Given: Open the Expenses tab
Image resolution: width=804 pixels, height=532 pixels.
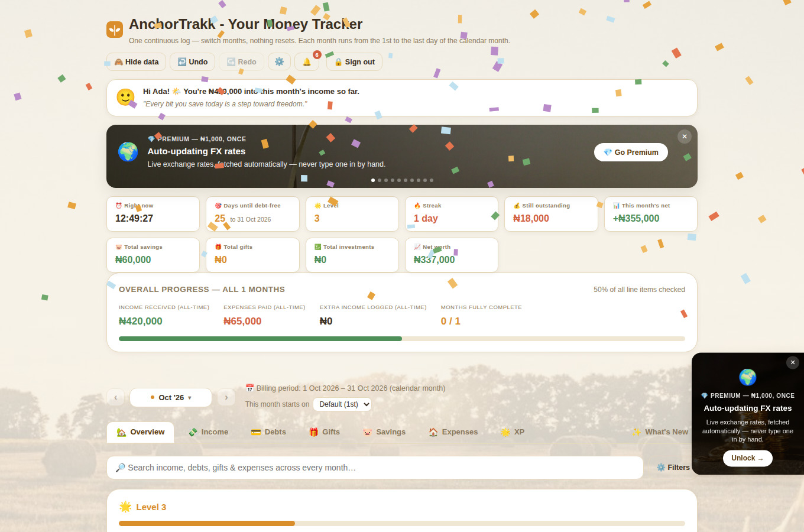Looking at the screenshot, I should [453, 432].
